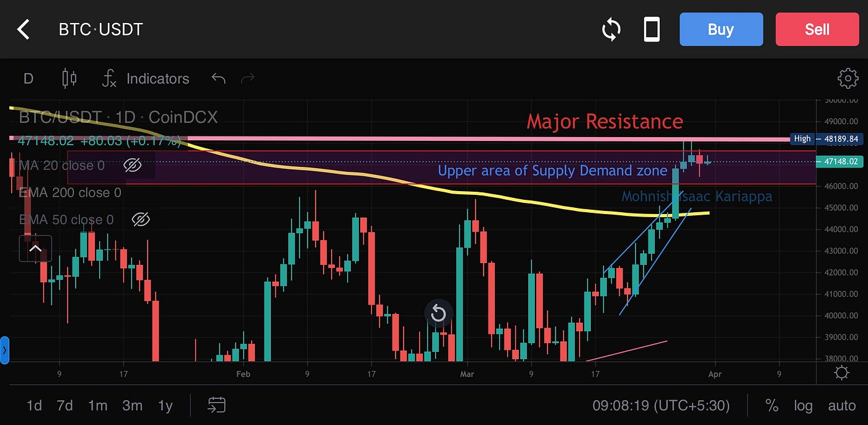Click the Major Resistance label
868x425 pixels.
pos(604,121)
